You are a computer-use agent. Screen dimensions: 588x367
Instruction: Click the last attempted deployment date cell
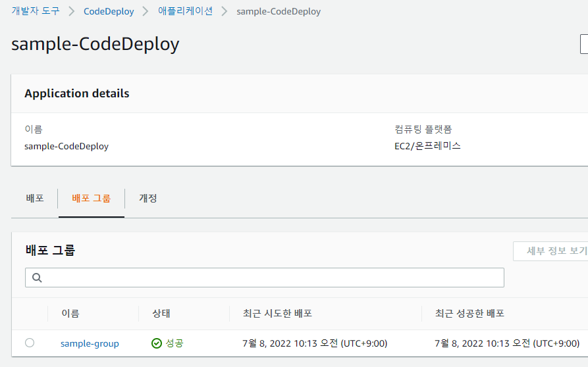click(x=315, y=343)
